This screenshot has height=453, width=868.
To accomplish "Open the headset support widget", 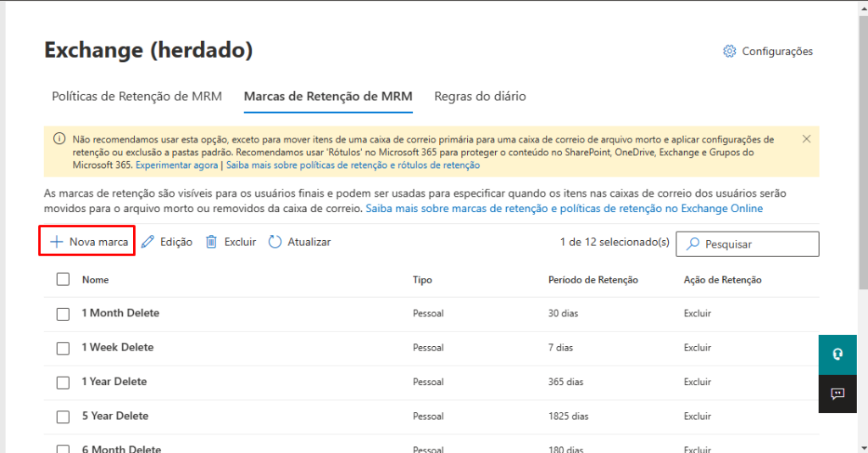I will coord(837,355).
